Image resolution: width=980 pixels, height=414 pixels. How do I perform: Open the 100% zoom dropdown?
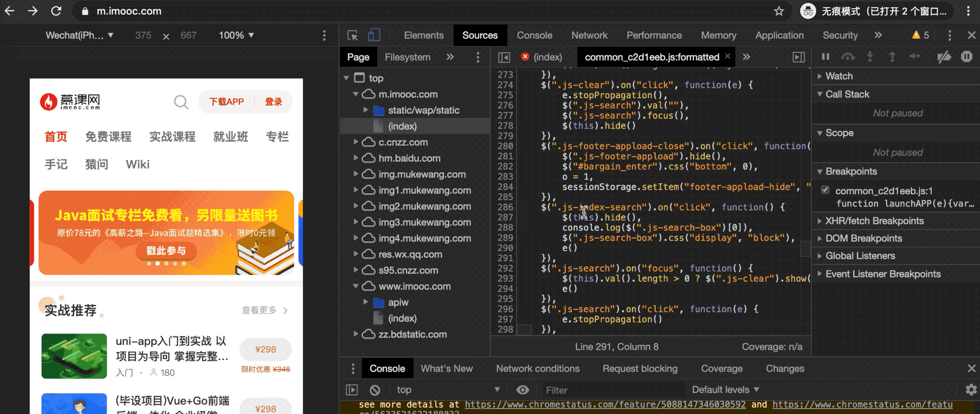pyautogui.click(x=236, y=35)
